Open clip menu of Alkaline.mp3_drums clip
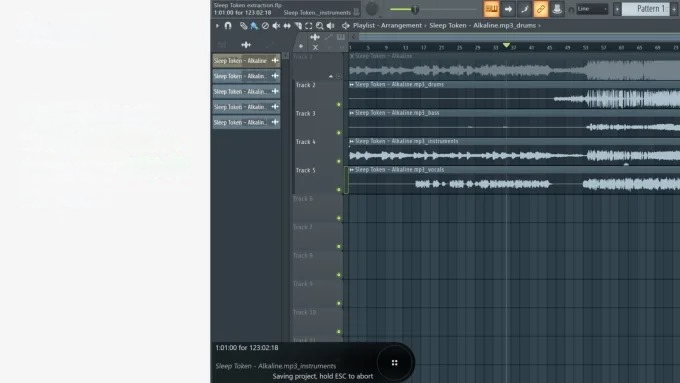 coord(352,85)
